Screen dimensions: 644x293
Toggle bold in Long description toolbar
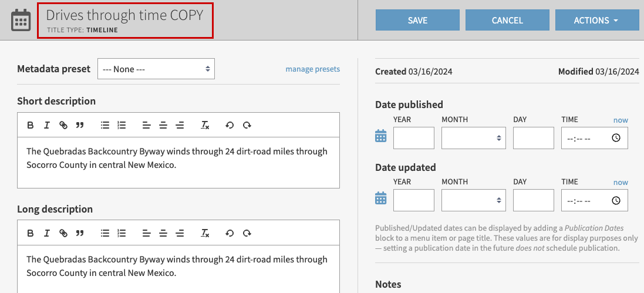[x=30, y=234]
